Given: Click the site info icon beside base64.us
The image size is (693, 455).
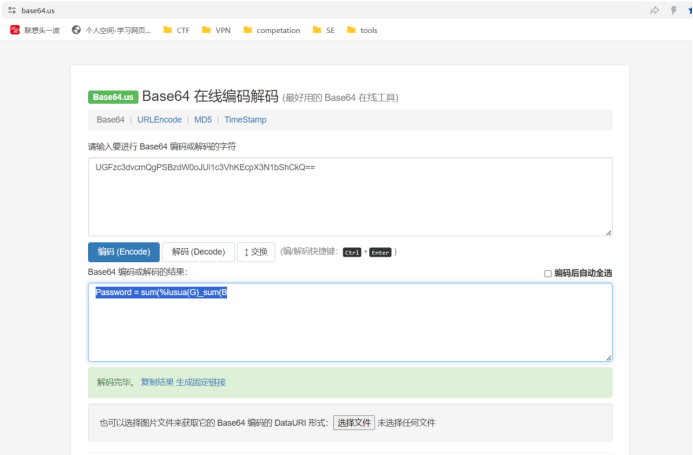Looking at the screenshot, I should 12,10.
